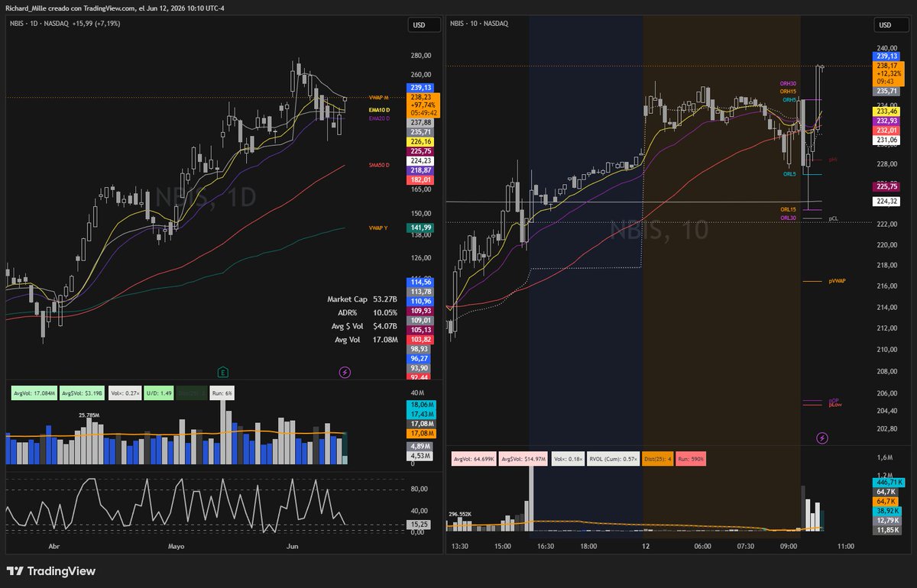Click the yellow 233,46 price tag
Image resolution: width=917 pixels, height=588 pixels.
(886, 111)
